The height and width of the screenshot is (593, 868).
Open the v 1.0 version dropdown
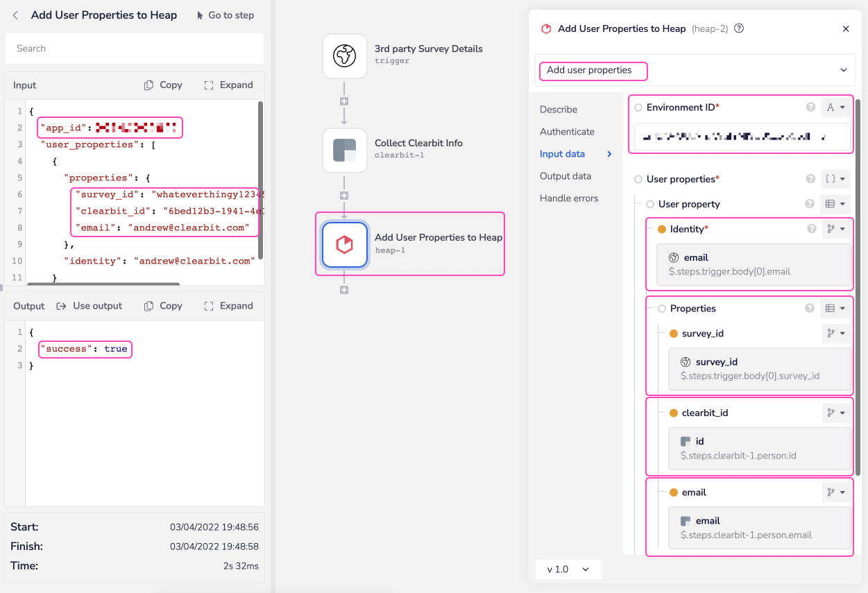(x=568, y=569)
